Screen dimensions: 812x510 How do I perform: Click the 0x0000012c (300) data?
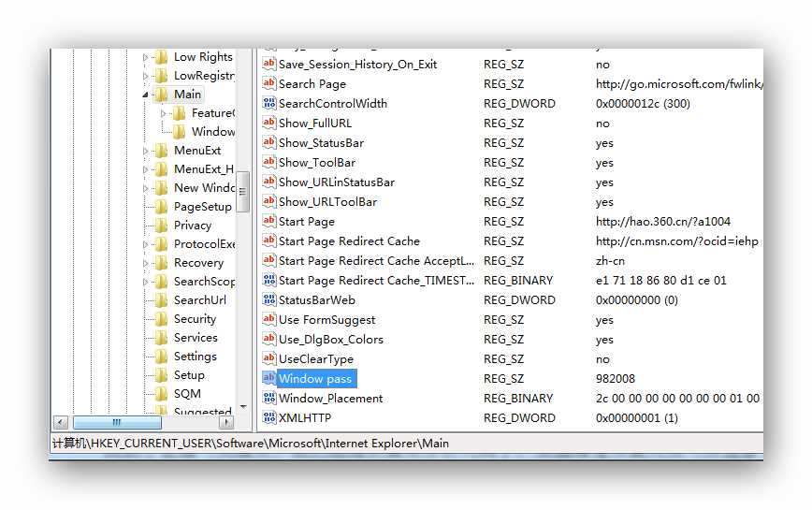coord(643,104)
